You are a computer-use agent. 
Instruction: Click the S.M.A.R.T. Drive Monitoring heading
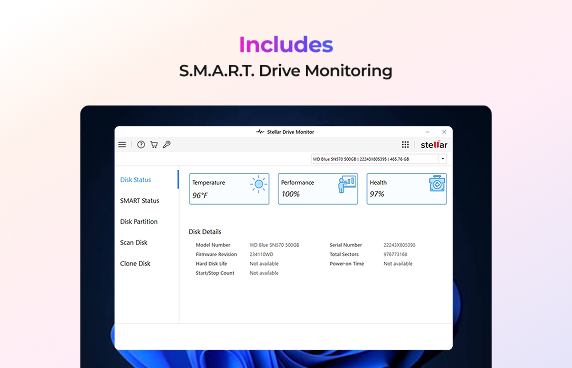(x=286, y=71)
